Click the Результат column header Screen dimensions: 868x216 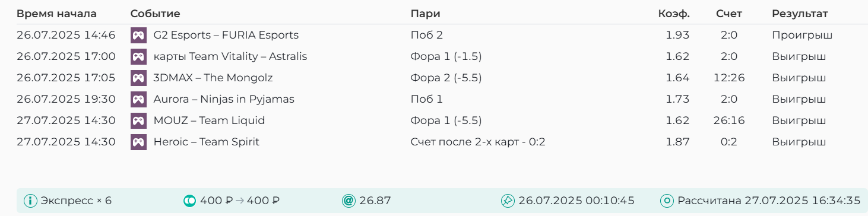[x=800, y=14]
